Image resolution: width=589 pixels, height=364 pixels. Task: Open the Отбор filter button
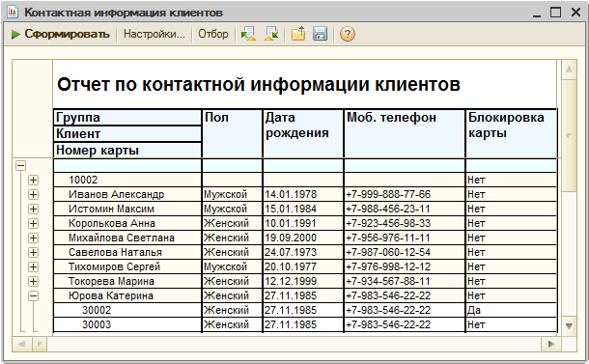(x=213, y=34)
